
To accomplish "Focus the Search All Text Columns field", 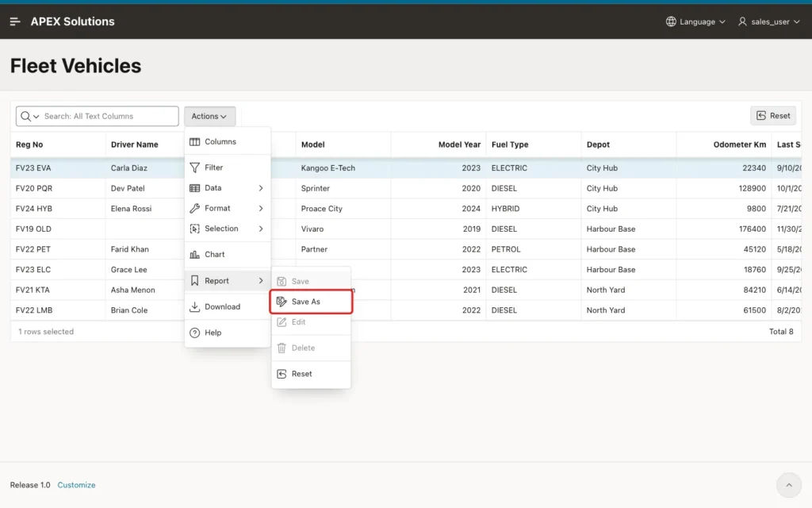I will pos(109,116).
